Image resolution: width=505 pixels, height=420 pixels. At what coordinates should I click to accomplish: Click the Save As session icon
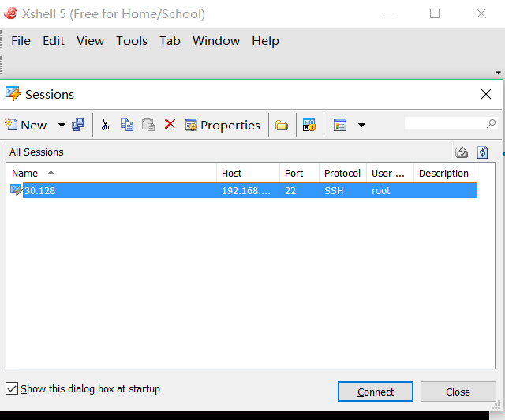tap(78, 125)
